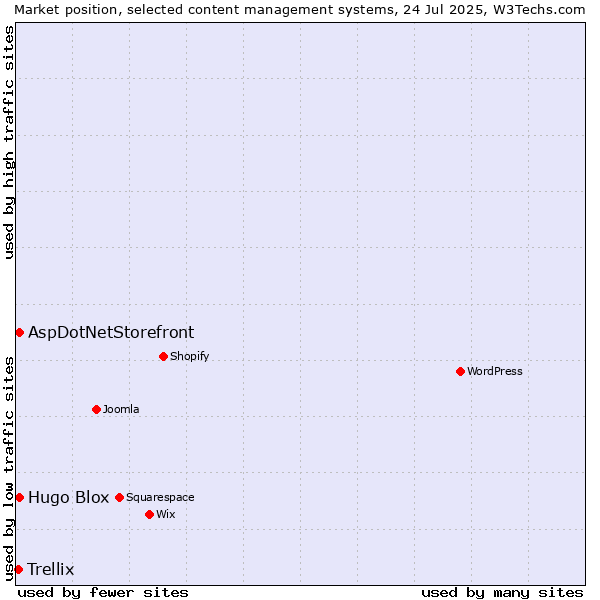
Task: Click the red Trellix data point
Action: (19, 570)
